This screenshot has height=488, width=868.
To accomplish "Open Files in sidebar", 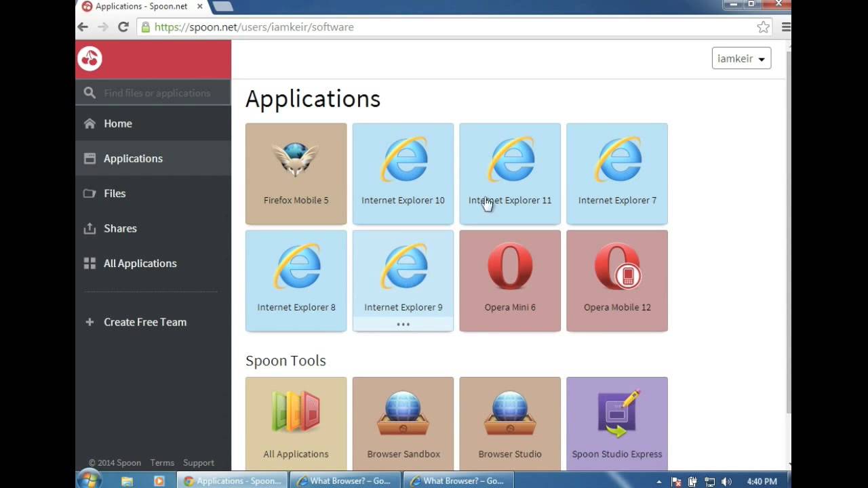I will pyautogui.click(x=153, y=193).
